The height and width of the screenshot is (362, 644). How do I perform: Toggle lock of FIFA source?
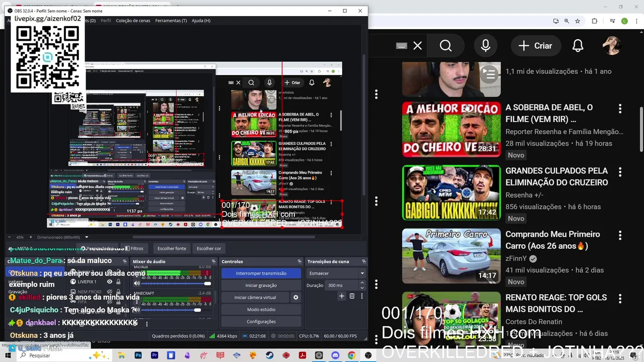coord(118,302)
